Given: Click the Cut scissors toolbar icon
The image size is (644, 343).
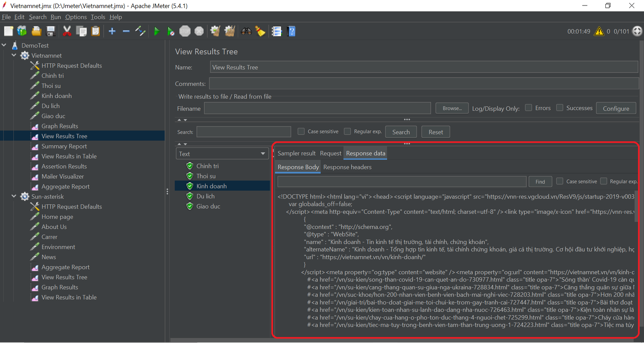Looking at the screenshot, I should pos(67,31).
